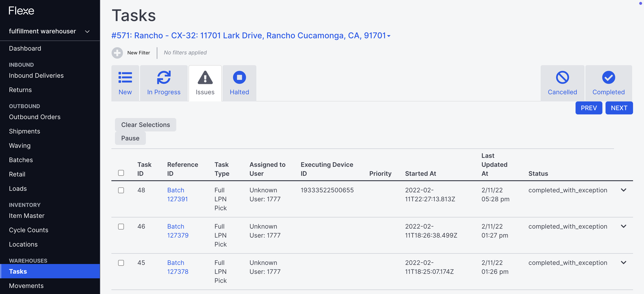Screen dimensions: 644x294
Task: Select the Issues tab
Action: pyautogui.click(x=205, y=83)
